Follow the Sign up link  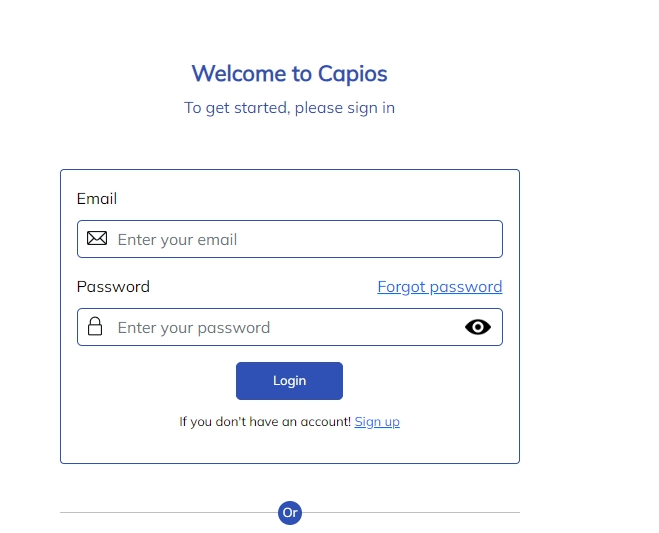[377, 422]
